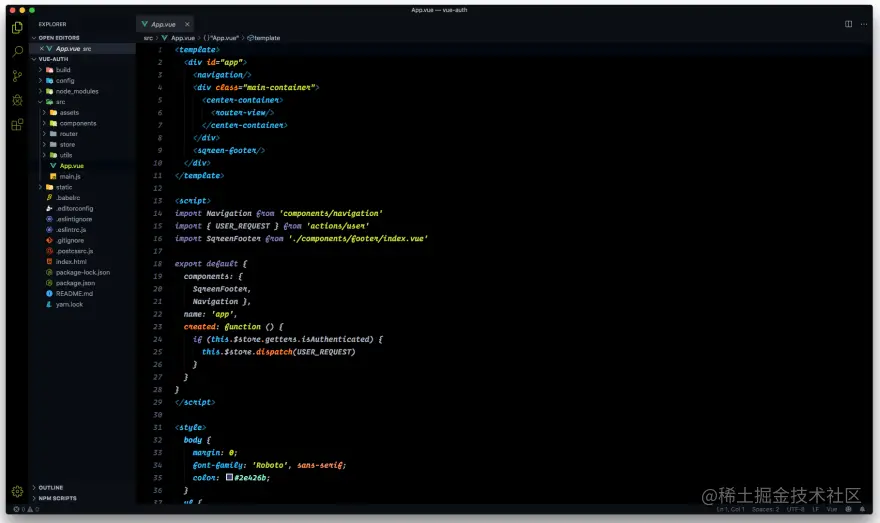Open the Extensions view
Viewport: 880px width, 523px height.
point(17,125)
